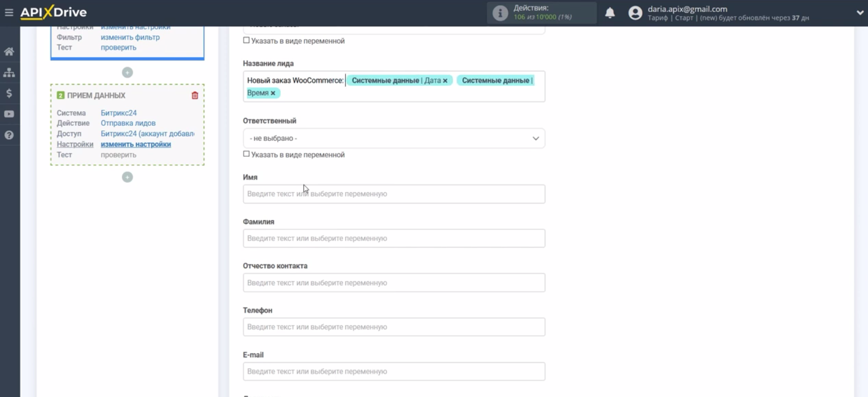Toggle the upper Указать в виде переменной checkbox

pyautogui.click(x=246, y=40)
